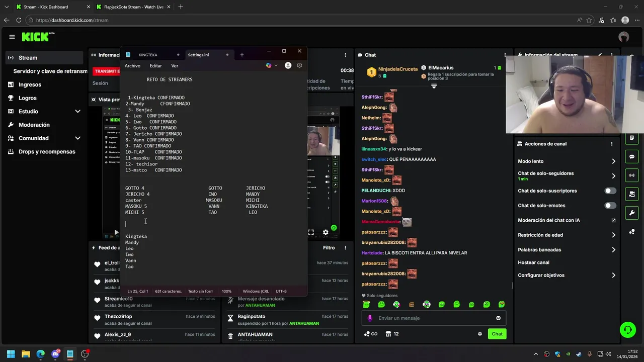Image resolution: width=644 pixels, height=362 pixels.
Task: Add a new Notepad tab
Action: pos(242,55)
